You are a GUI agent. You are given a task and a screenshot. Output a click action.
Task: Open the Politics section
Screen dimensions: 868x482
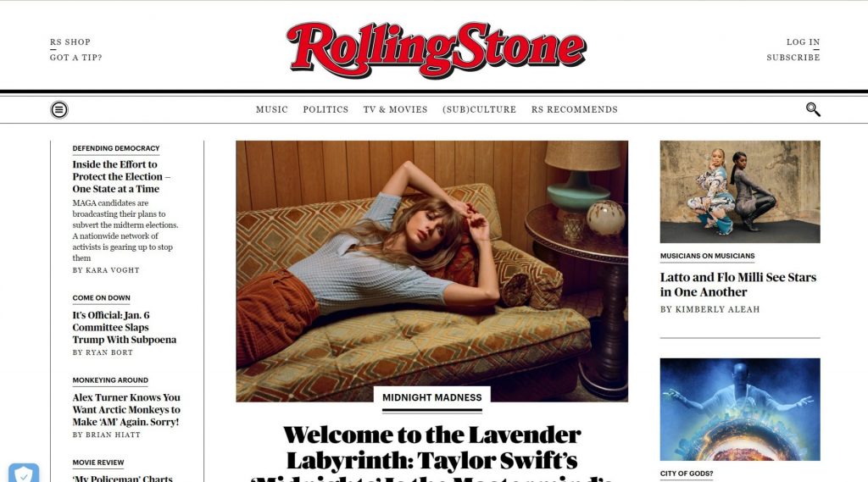click(325, 109)
